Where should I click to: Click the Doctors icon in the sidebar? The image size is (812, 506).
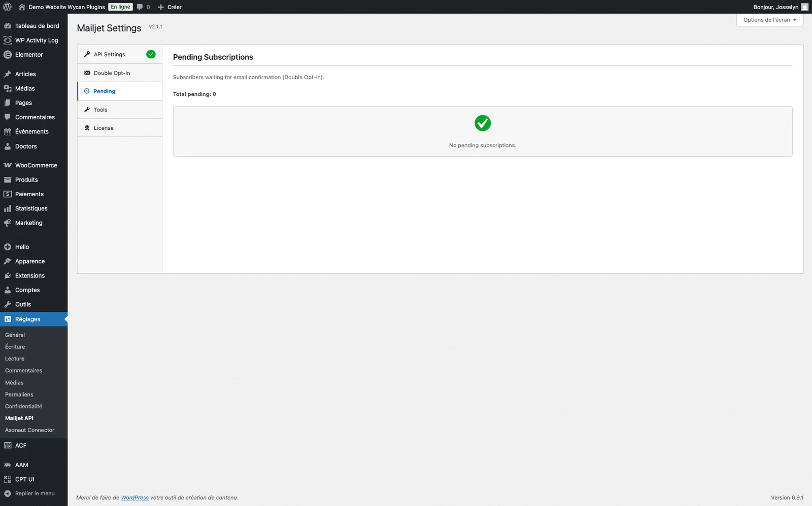click(x=8, y=146)
